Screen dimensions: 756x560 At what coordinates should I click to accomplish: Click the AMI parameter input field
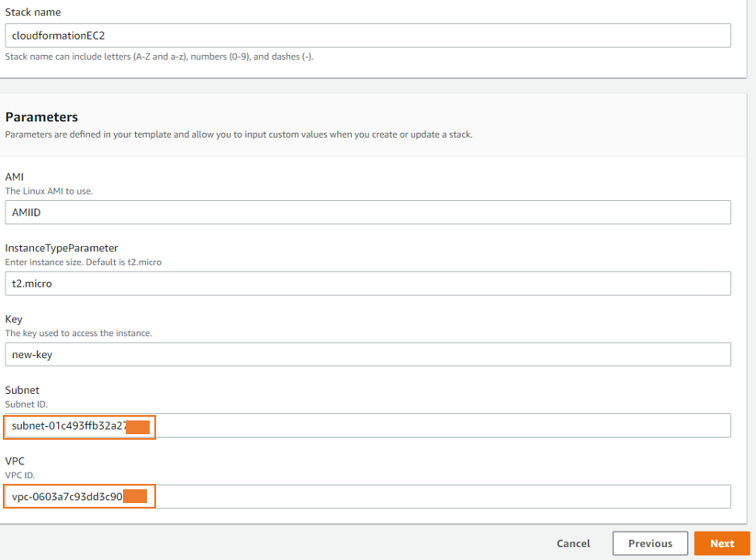367,213
